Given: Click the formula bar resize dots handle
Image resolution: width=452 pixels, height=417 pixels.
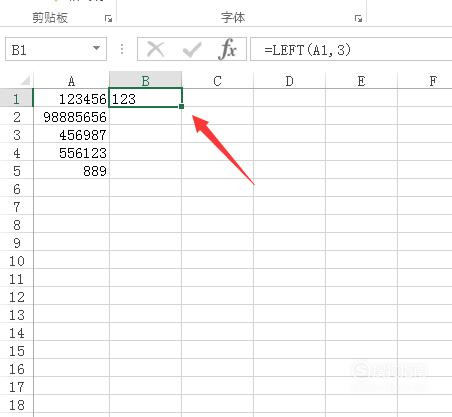Looking at the screenshot, I should coord(122,49).
